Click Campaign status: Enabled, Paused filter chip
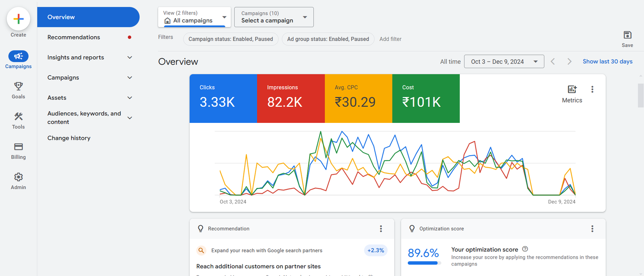The width and height of the screenshot is (644, 276). point(231,39)
